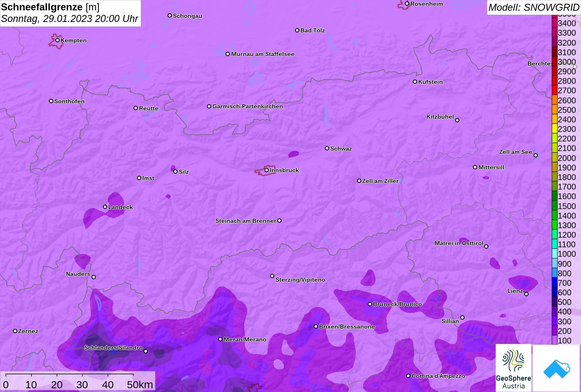Click the Rosenheim map marker

(407, 4)
